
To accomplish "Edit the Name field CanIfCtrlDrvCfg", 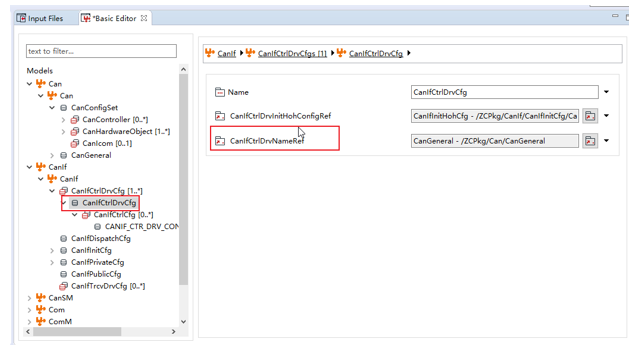I will (504, 92).
